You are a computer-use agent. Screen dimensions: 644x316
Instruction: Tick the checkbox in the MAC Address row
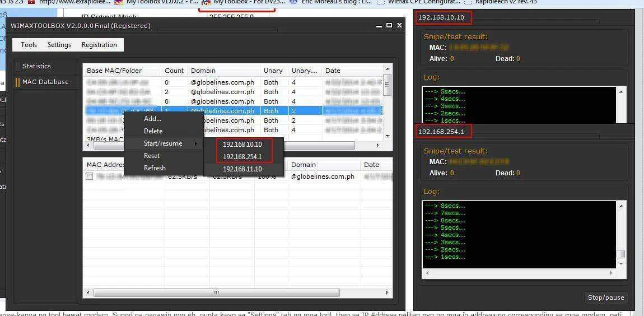[89, 176]
